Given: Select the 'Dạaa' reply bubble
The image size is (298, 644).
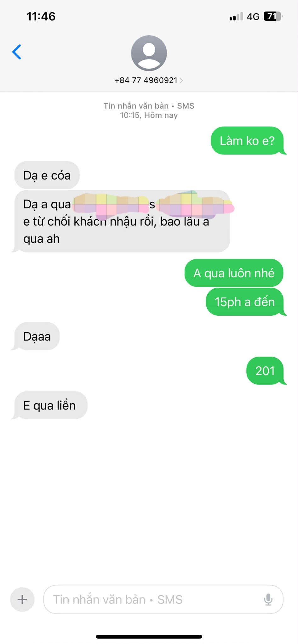Looking at the screenshot, I should pyautogui.click(x=36, y=336).
